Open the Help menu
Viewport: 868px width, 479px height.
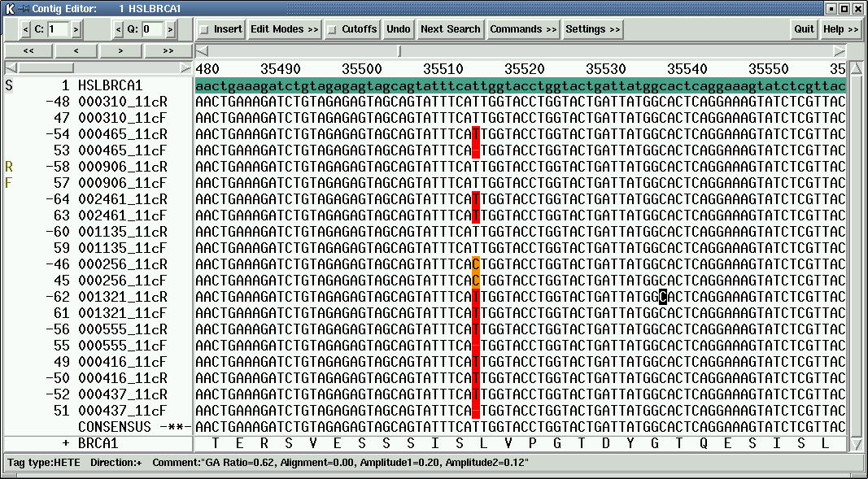(x=840, y=29)
